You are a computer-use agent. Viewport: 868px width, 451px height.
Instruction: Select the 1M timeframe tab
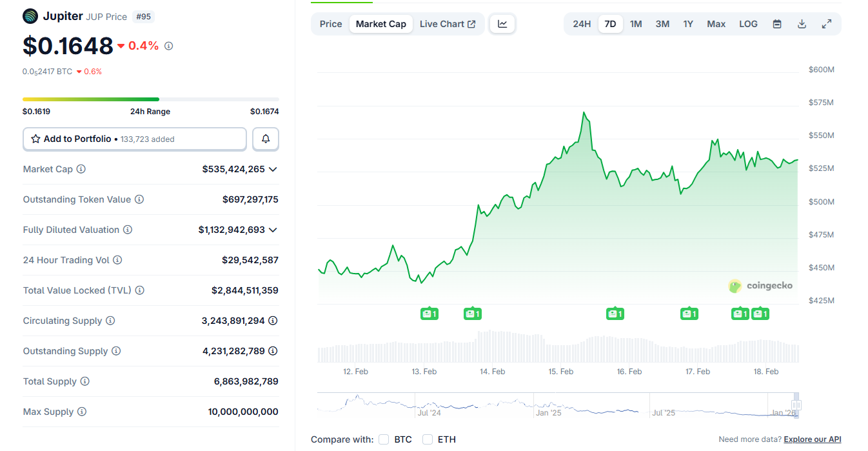pyautogui.click(x=636, y=23)
